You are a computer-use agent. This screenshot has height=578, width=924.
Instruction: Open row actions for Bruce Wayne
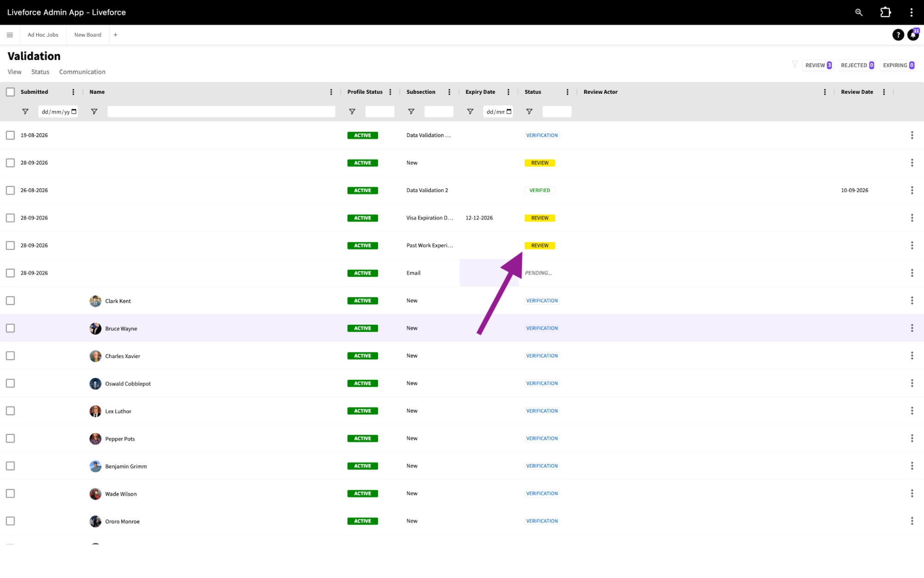tap(912, 328)
